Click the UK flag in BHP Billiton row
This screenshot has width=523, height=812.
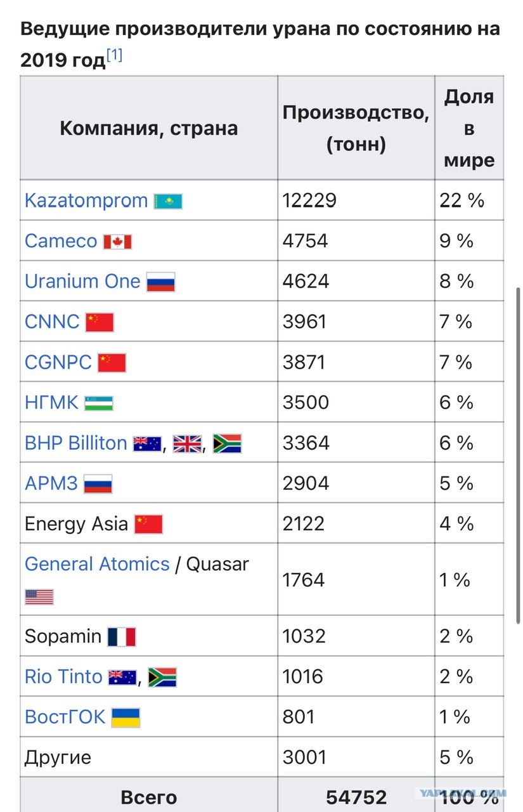[x=188, y=443]
